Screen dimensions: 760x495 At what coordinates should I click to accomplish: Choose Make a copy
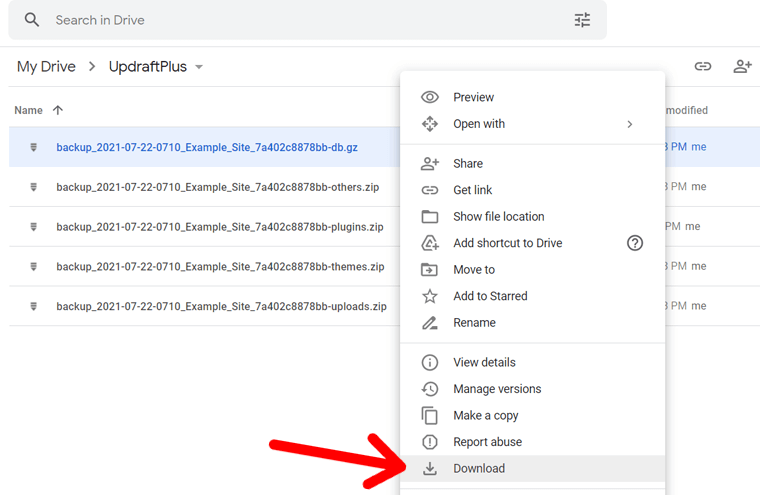click(x=532, y=415)
